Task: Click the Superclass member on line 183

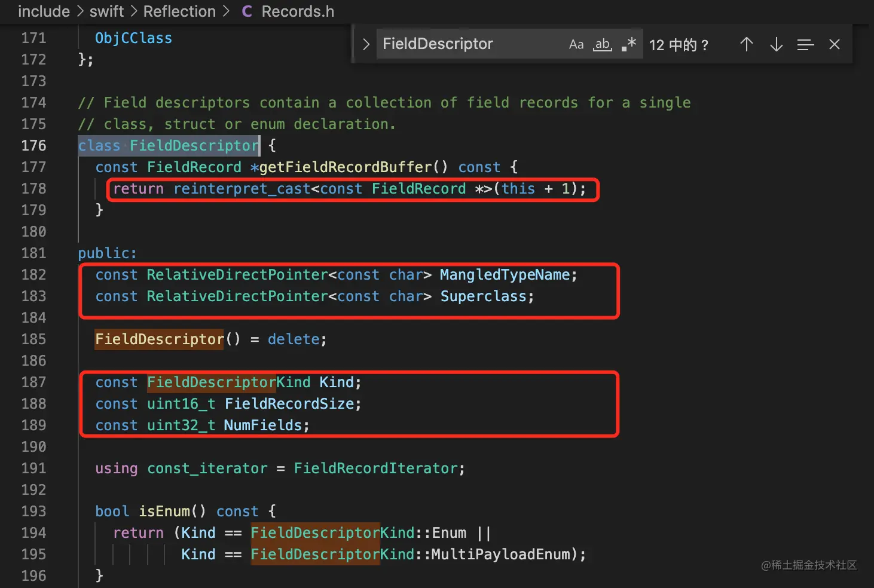Action: 483,296
